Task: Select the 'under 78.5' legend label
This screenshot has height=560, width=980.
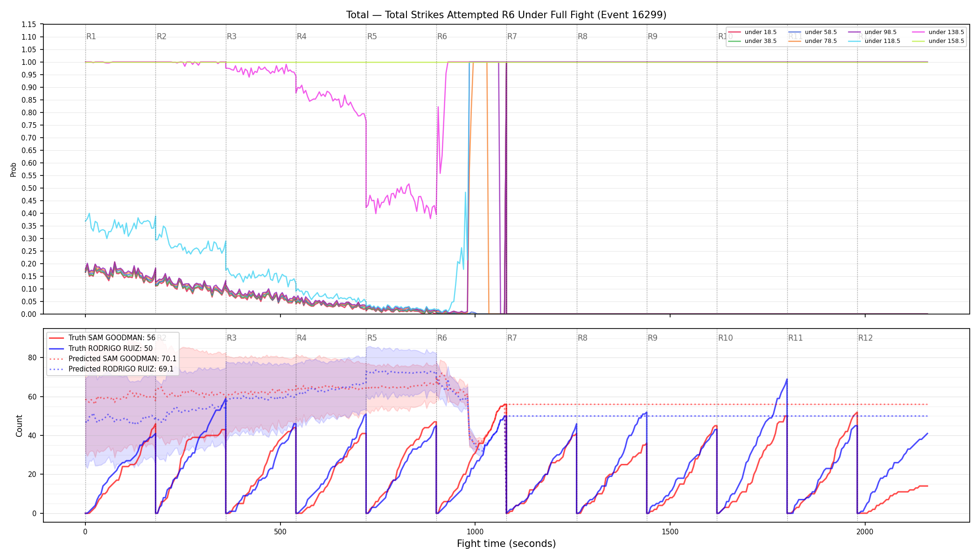Action: click(x=821, y=41)
